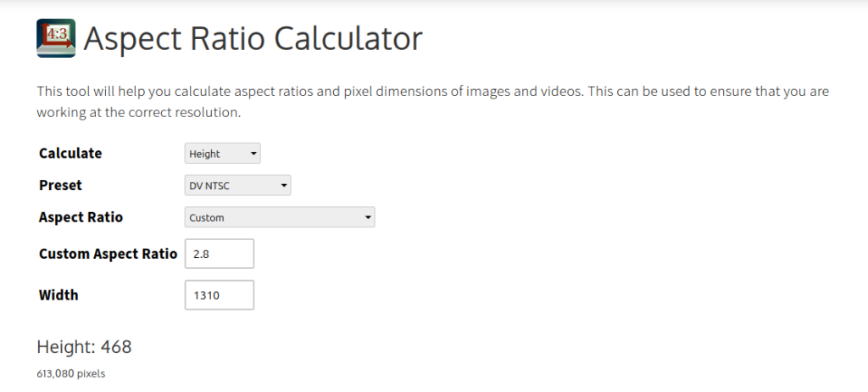Click the arrow on the DV NTSC dropdown
The image size is (868, 392).
[x=284, y=185]
